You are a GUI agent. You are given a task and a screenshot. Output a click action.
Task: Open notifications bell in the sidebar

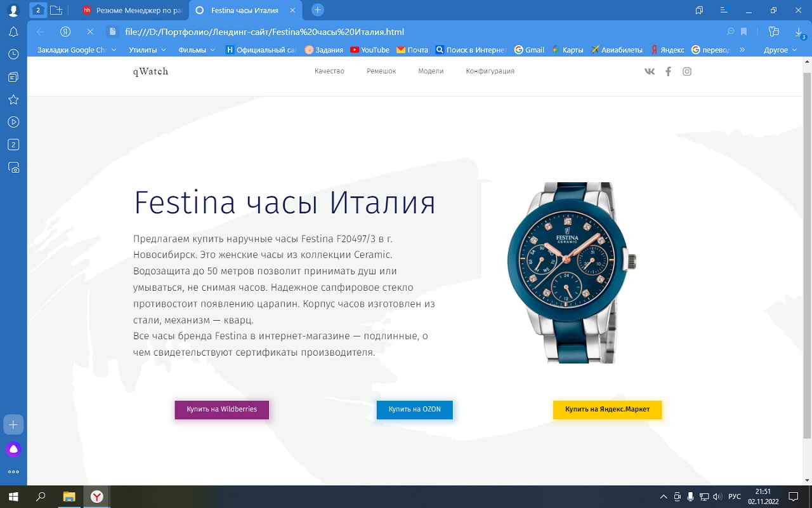point(13,32)
